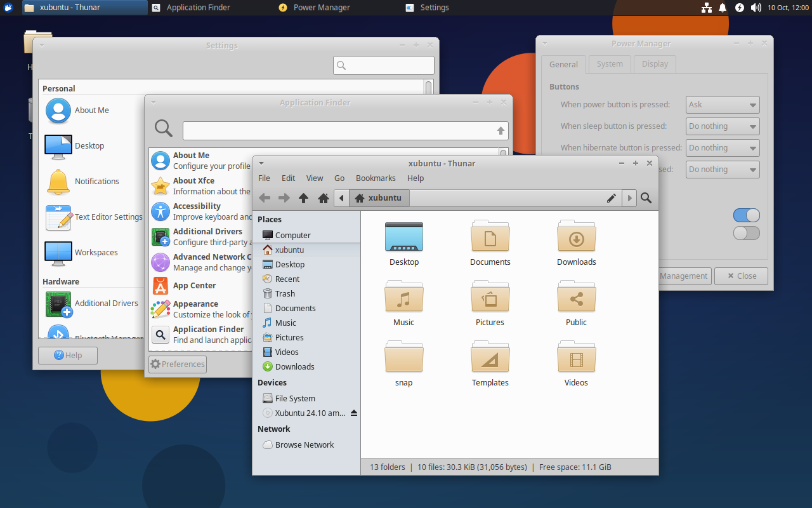Open the Videos folder in file view

(x=576, y=364)
